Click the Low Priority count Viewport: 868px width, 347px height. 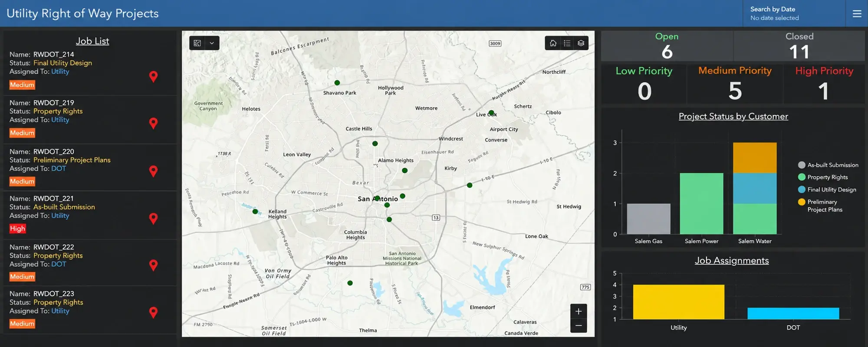point(644,84)
